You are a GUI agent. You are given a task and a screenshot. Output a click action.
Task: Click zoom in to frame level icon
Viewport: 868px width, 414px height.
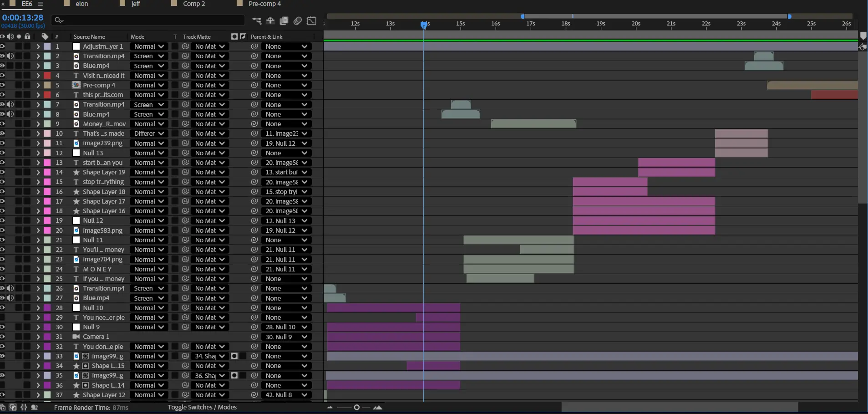377,407
